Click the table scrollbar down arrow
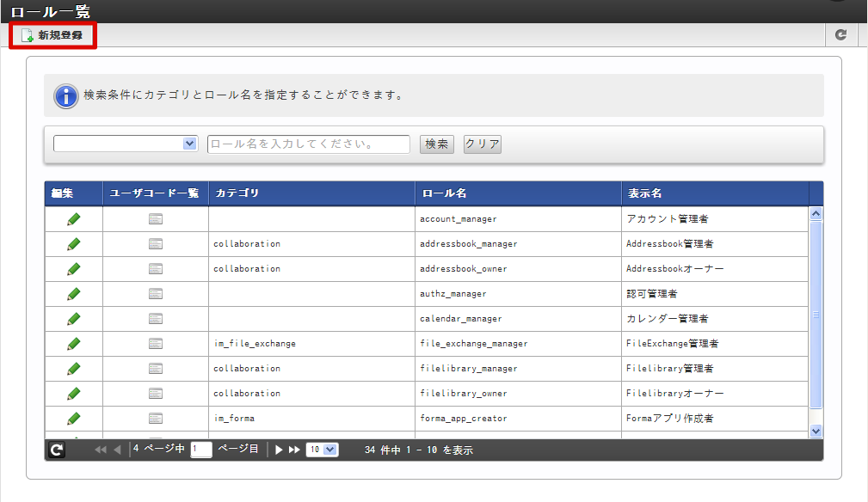The width and height of the screenshot is (868, 502). [x=816, y=432]
